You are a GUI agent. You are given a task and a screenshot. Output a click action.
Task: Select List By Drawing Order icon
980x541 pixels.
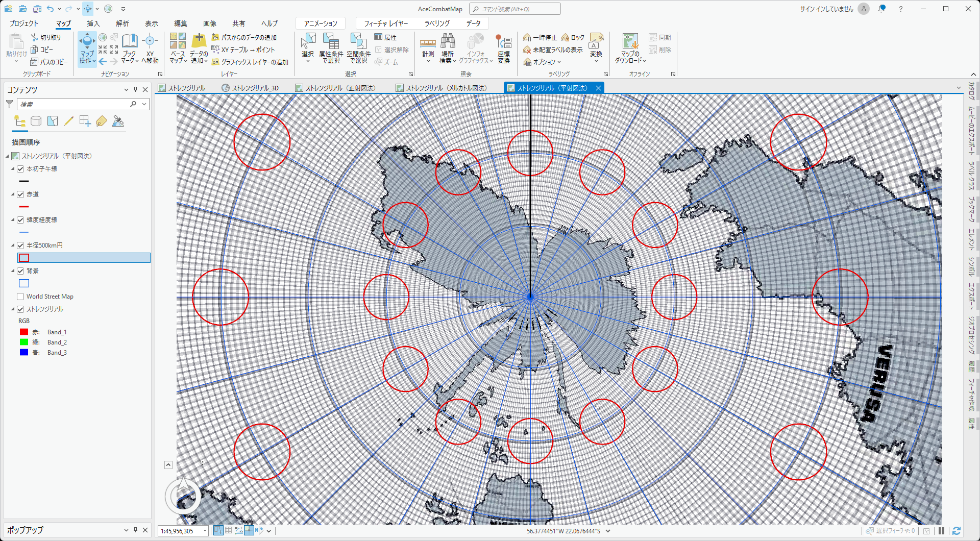point(20,121)
